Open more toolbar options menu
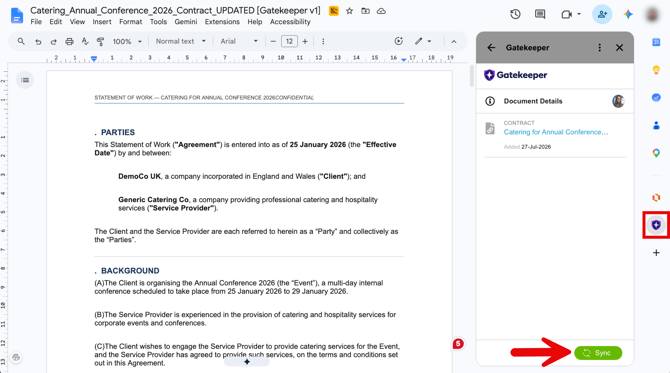 point(323,41)
